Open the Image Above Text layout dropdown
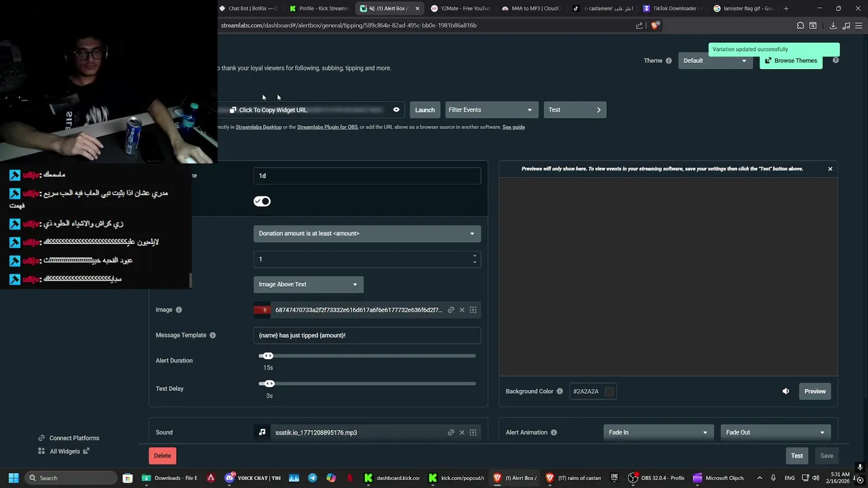 [309, 285]
